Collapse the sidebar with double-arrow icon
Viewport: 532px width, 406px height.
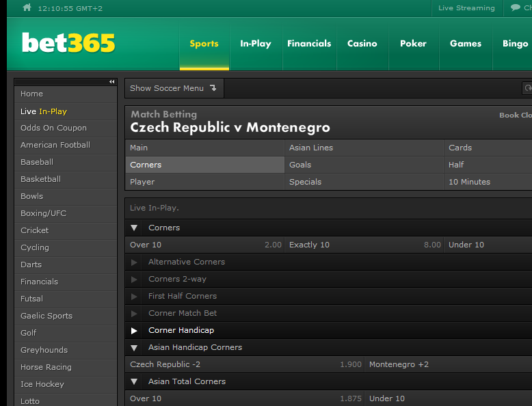[112, 82]
